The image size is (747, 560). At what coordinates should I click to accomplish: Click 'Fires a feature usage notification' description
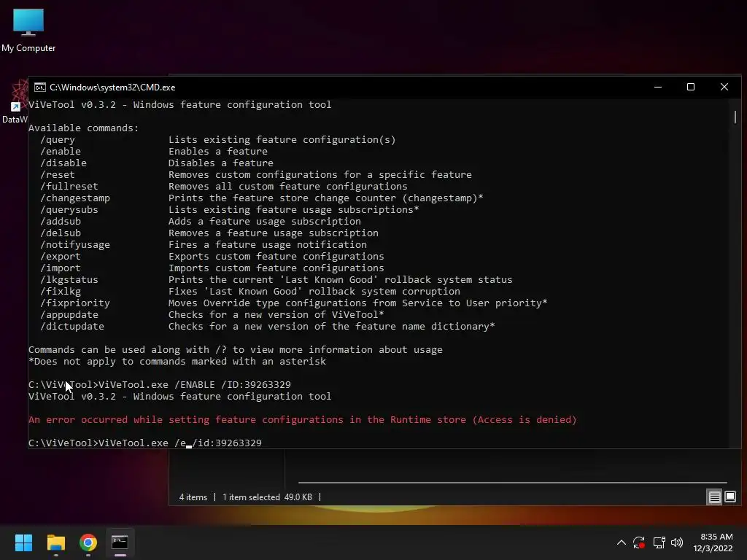267,245
